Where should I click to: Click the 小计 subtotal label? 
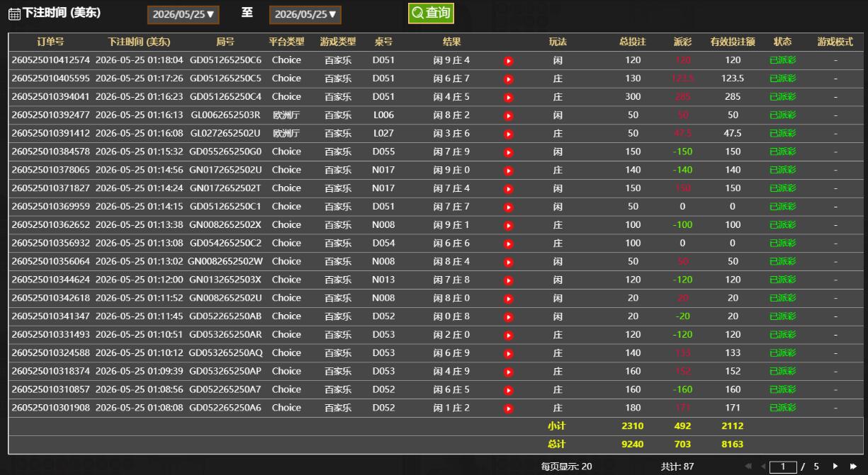(x=557, y=427)
